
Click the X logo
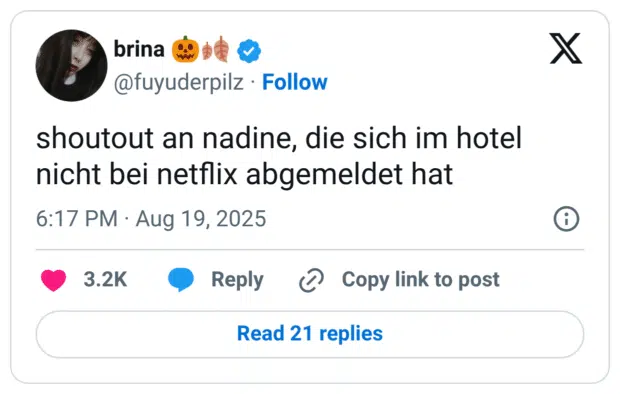point(565,48)
